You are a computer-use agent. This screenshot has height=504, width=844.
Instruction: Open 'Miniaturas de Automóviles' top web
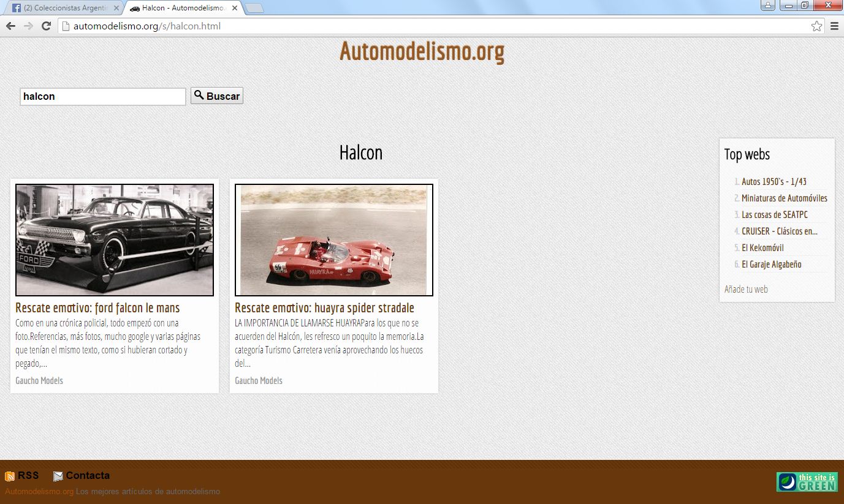[785, 198]
